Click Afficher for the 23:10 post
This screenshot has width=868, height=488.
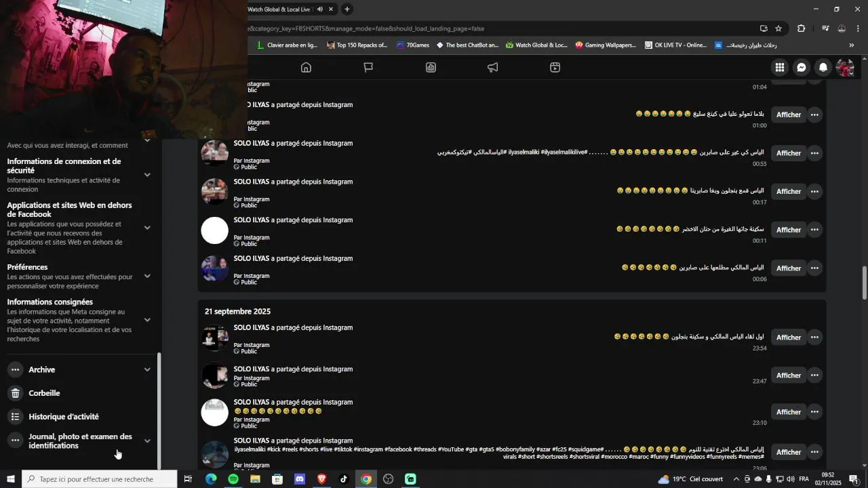click(x=789, y=412)
